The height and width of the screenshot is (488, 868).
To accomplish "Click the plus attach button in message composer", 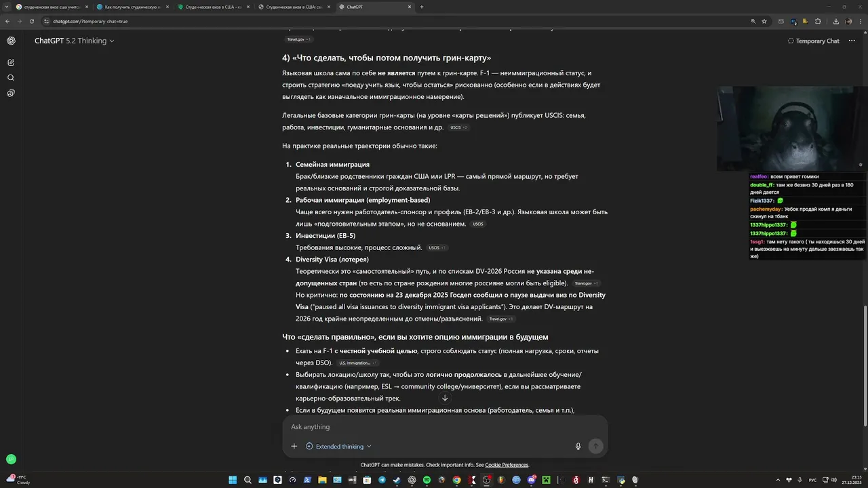I will click(294, 446).
